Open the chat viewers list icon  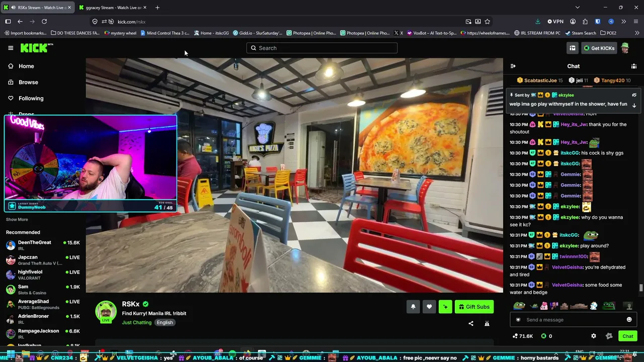[634, 66]
